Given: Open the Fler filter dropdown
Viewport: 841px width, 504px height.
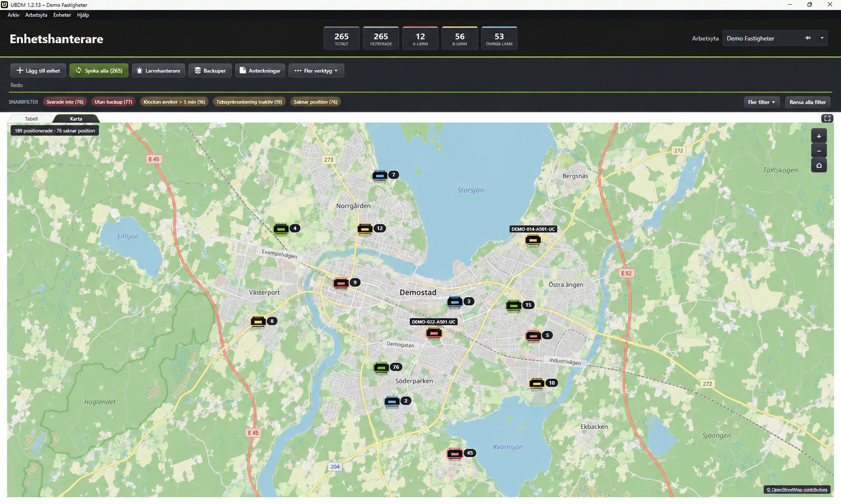Looking at the screenshot, I should click(x=762, y=102).
